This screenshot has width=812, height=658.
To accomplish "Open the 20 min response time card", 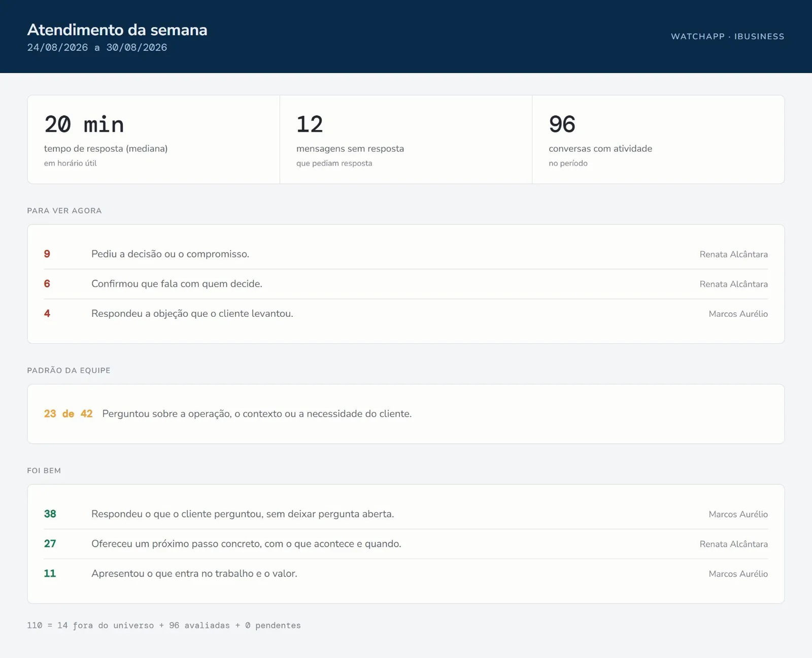I will (153, 140).
